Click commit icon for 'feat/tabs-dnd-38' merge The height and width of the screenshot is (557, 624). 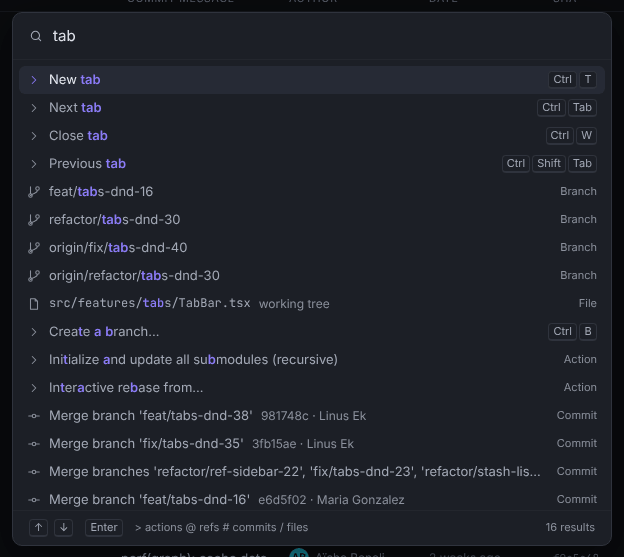(34, 416)
